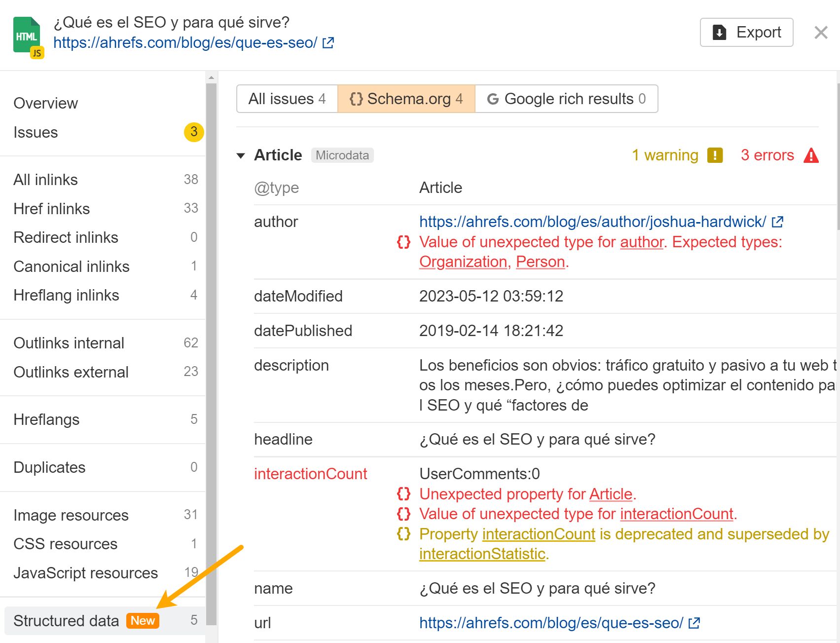
Task: Click the braces icon next to 'Unexpected property for Article'
Action: 403,494
